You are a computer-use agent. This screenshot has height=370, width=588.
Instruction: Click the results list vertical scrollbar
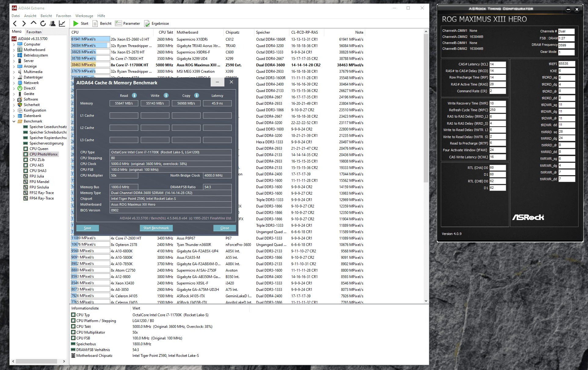[426, 108]
